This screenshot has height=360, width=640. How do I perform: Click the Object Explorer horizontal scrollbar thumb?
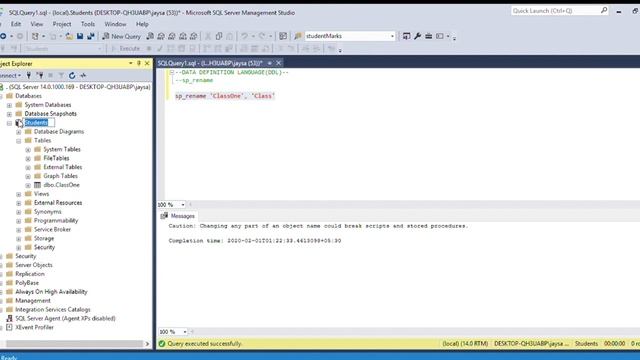(73, 344)
